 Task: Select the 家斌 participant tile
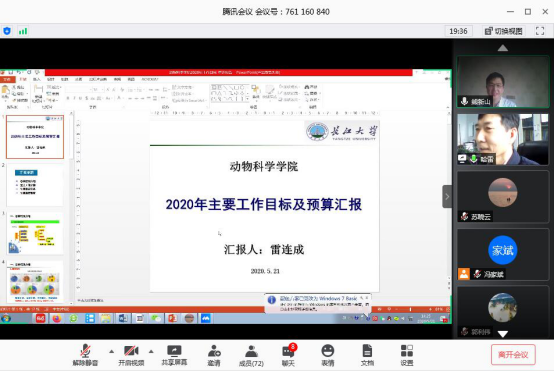pos(503,254)
